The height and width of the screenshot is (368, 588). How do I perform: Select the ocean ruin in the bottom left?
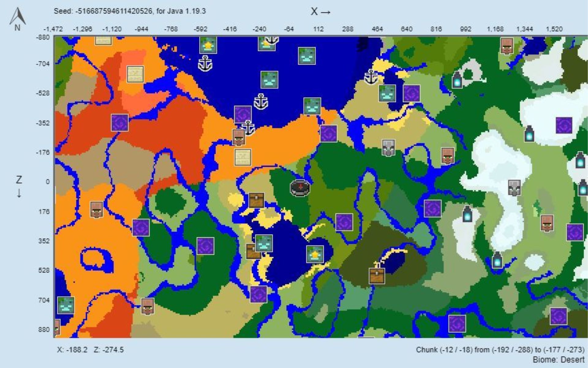click(66, 305)
